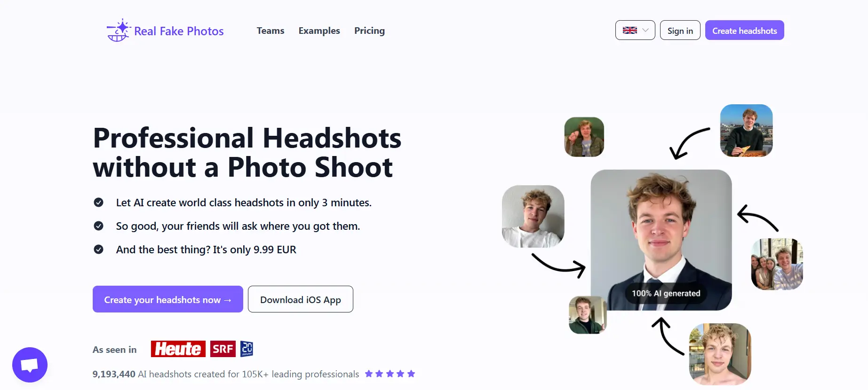Click the five-star rating row
This screenshot has height=390, width=868.
(390, 374)
